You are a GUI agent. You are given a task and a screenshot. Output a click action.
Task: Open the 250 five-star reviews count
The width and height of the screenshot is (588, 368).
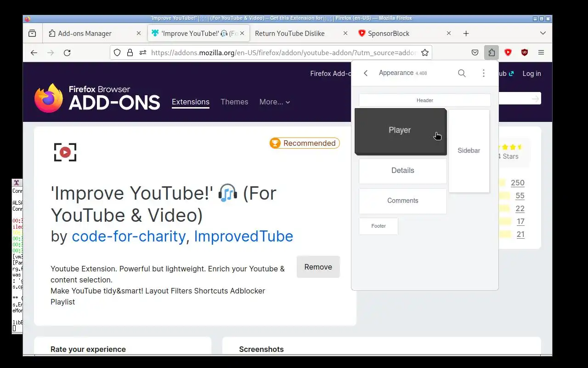click(x=517, y=183)
